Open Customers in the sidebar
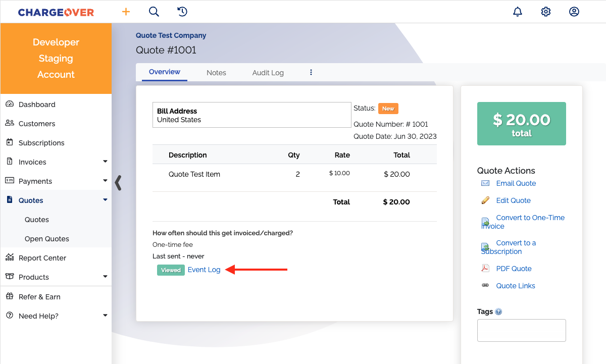 [37, 124]
